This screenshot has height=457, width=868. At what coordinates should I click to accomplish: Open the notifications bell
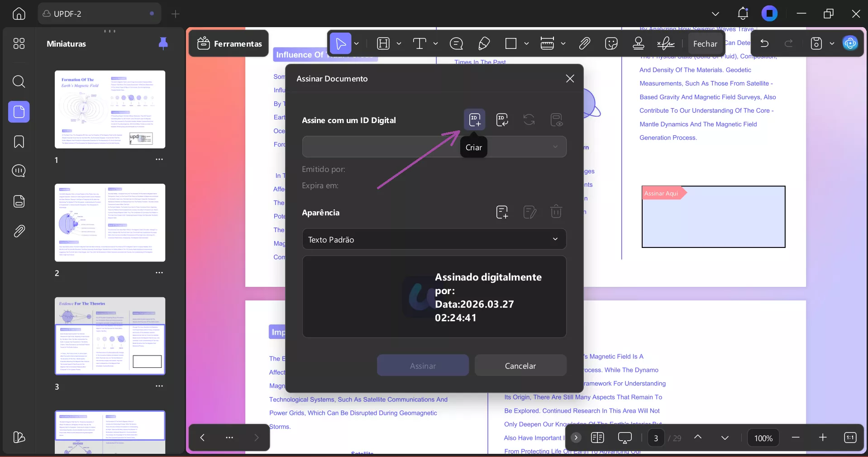[x=743, y=14]
